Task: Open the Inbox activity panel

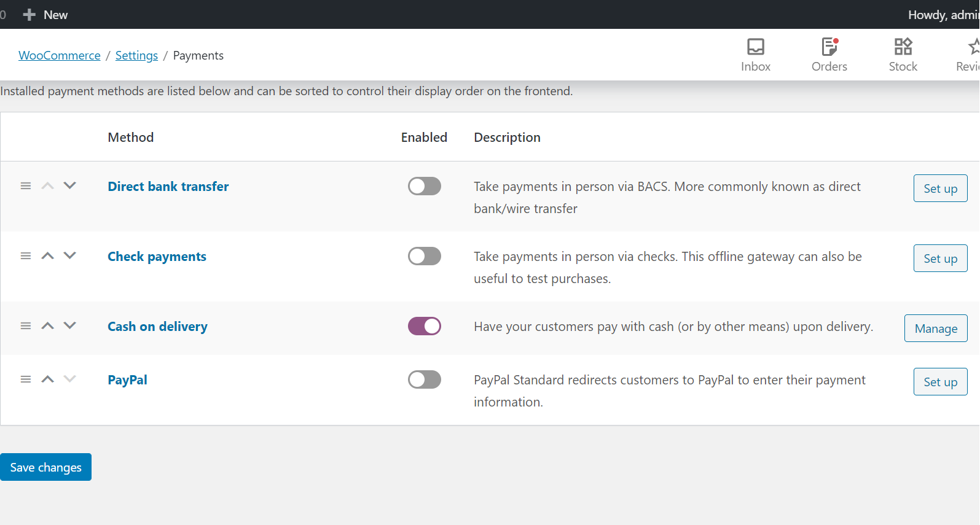Action: (755, 55)
